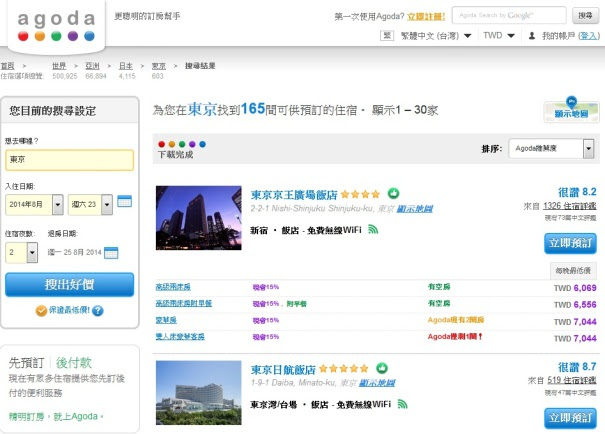Select the room with breakfast link at TWD 6,556

[x=184, y=303]
